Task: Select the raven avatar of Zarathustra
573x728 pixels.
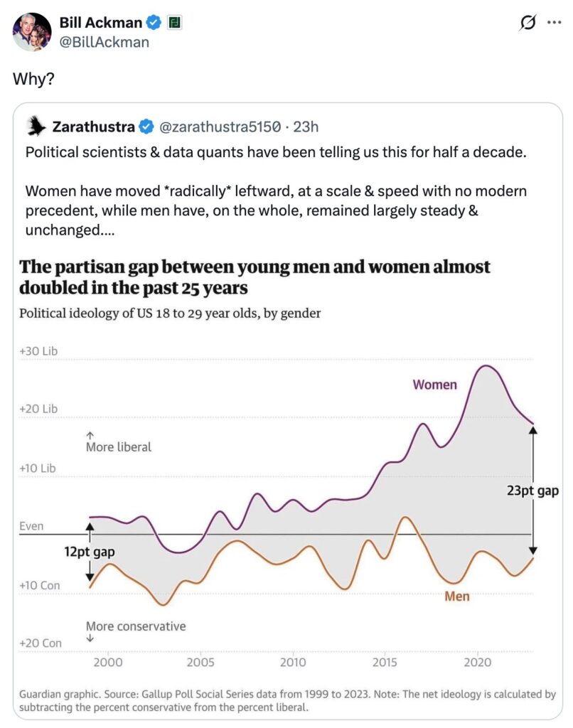Action: (37, 124)
